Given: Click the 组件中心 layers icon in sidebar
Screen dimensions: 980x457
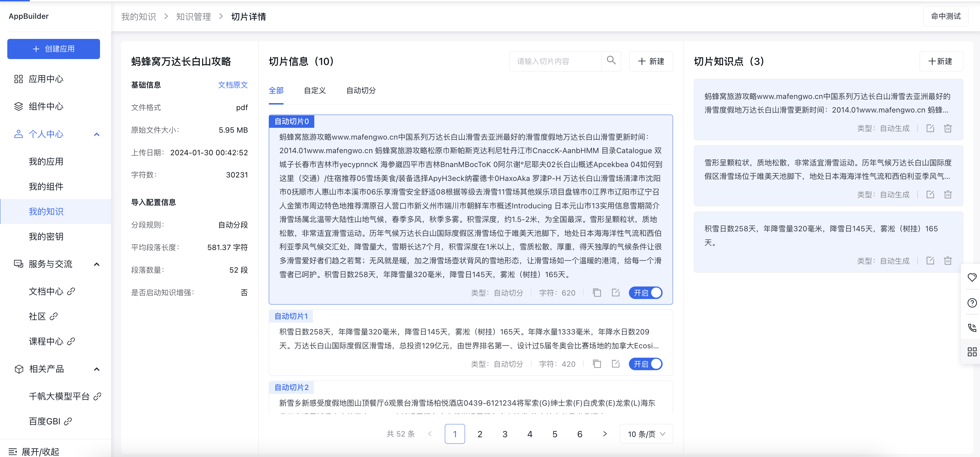Looking at the screenshot, I should coord(18,106).
